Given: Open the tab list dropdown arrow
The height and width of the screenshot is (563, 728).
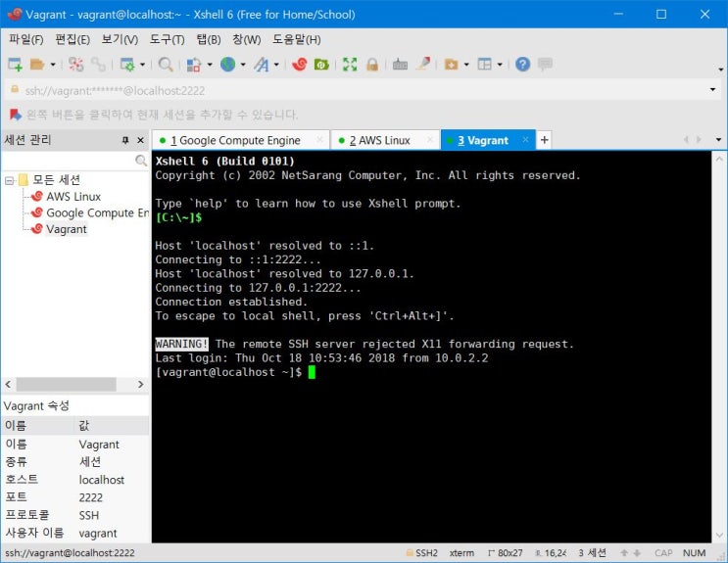Looking at the screenshot, I should (x=719, y=140).
